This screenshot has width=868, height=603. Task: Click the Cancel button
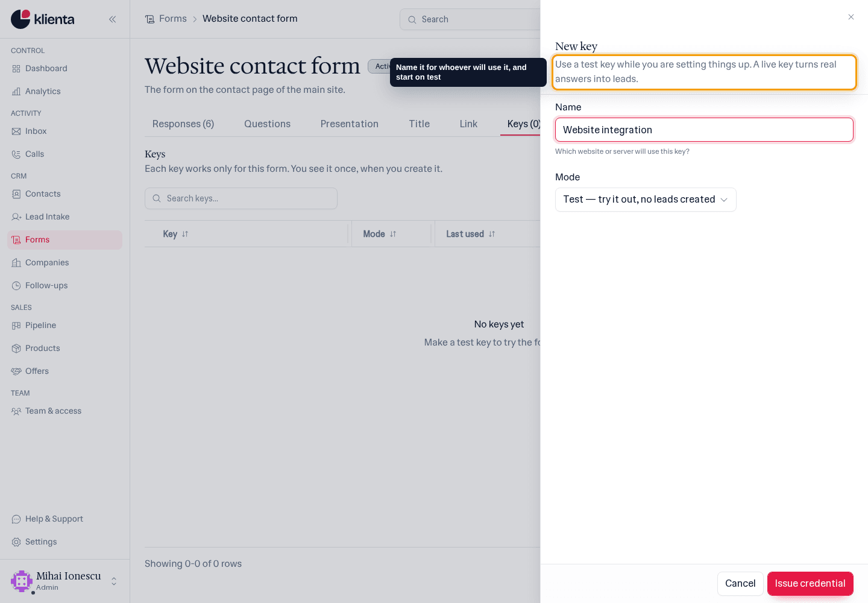pyautogui.click(x=740, y=584)
